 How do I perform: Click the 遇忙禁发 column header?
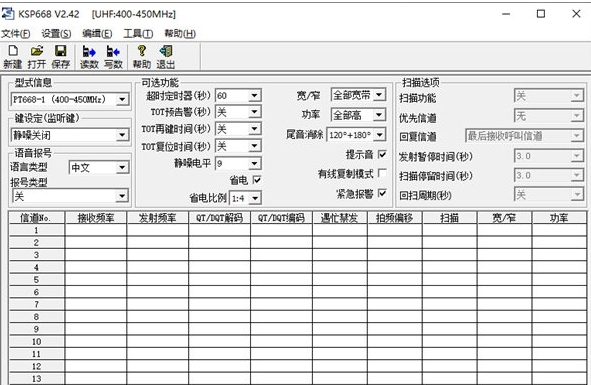point(340,218)
